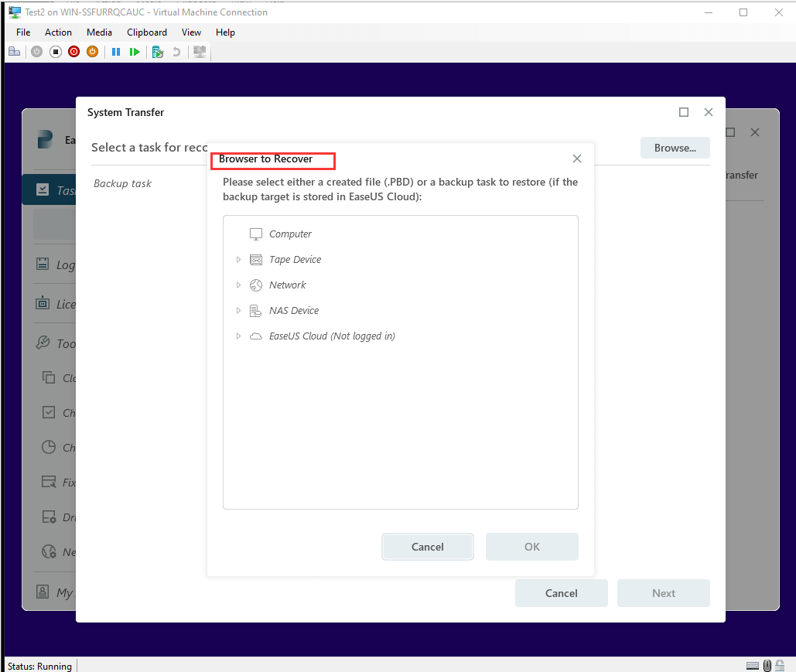Select EaseUS Cloud (Not logged in)
Image resolution: width=796 pixels, height=672 pixels.
pos(332,336)
